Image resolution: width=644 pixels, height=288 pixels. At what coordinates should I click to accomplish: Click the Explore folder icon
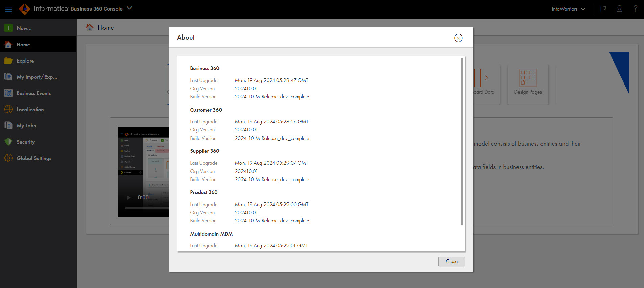point(8,61)
